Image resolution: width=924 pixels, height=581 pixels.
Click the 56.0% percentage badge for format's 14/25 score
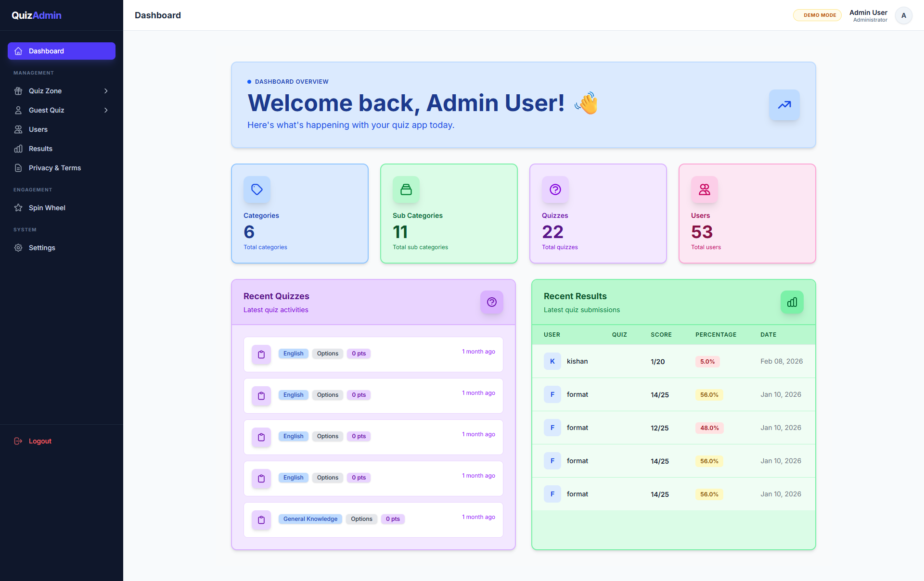pos(709,394)
